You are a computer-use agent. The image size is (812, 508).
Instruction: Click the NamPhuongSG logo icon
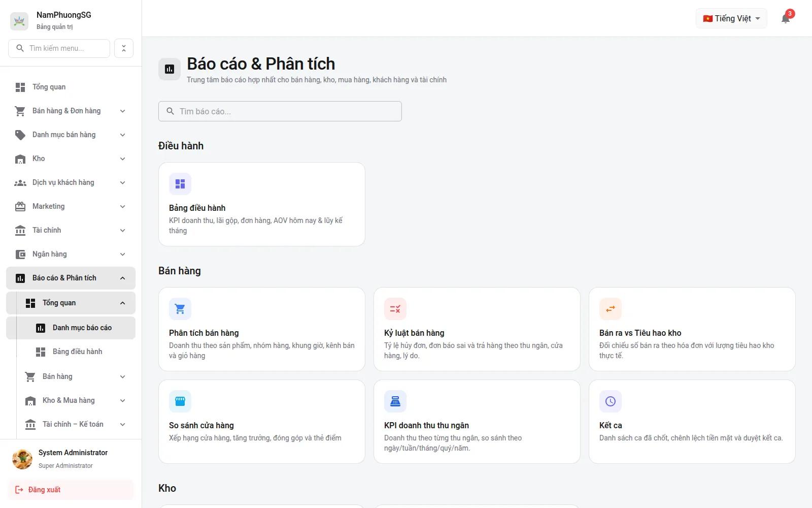tap(19, 21)
